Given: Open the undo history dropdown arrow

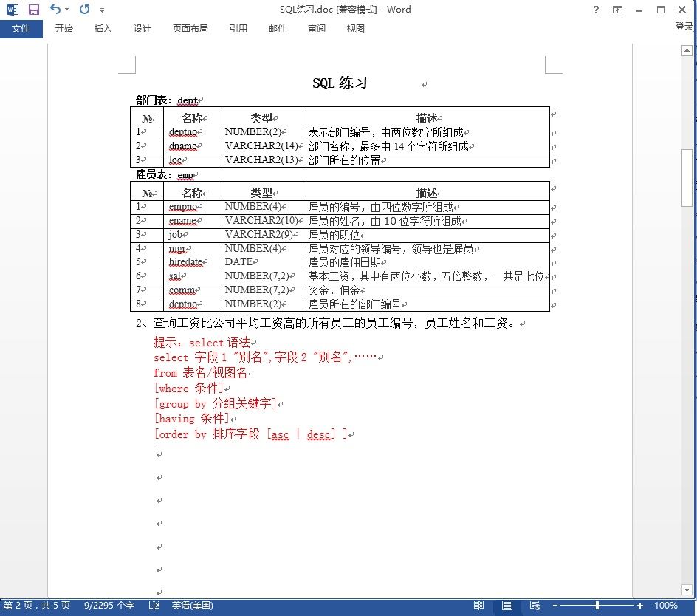Looking at the screenshot, I should 66,10.
